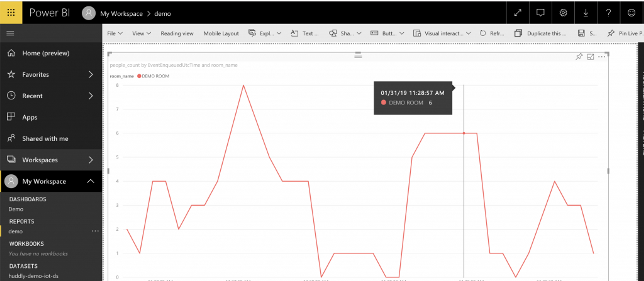Expand the Workspaces flyout
Image resolution: width=644 pixels, height=281 pixels.
[x=91, y=160]
